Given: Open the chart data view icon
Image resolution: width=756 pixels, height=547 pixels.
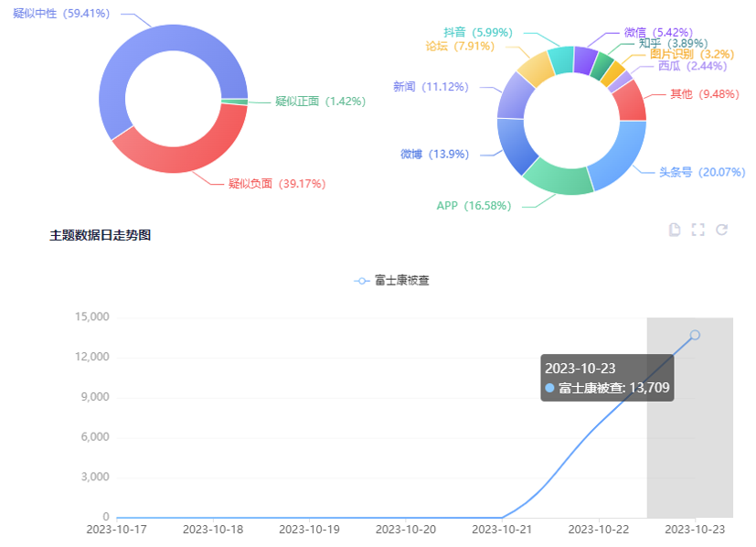Looking at the screenshot, I should 675,230.
